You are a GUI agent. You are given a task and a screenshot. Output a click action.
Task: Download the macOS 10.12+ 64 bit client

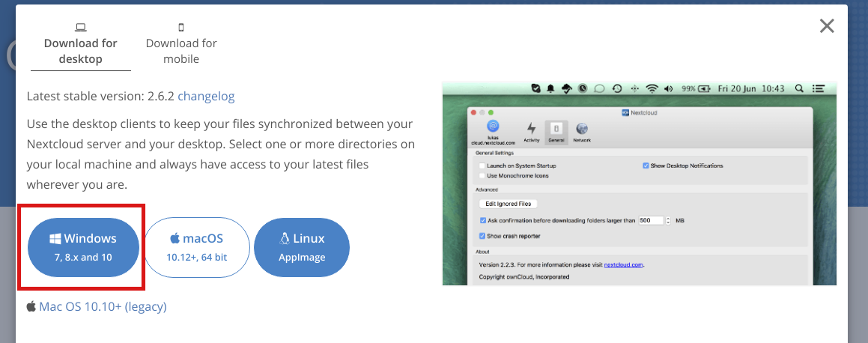tap(196, 247)
